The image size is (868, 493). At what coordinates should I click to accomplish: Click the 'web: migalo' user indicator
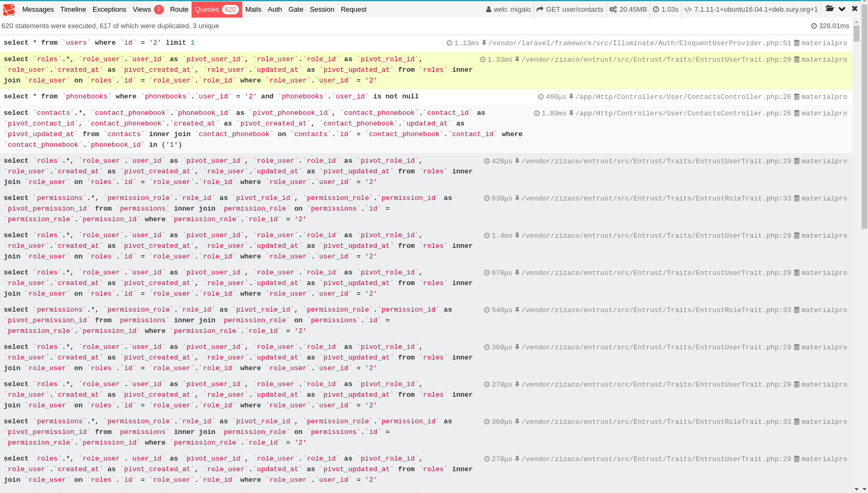(508, 10)
